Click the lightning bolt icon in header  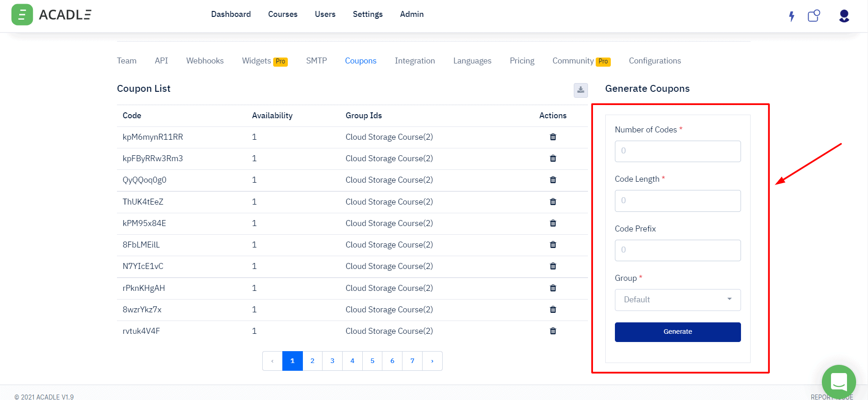coord(792,16)
